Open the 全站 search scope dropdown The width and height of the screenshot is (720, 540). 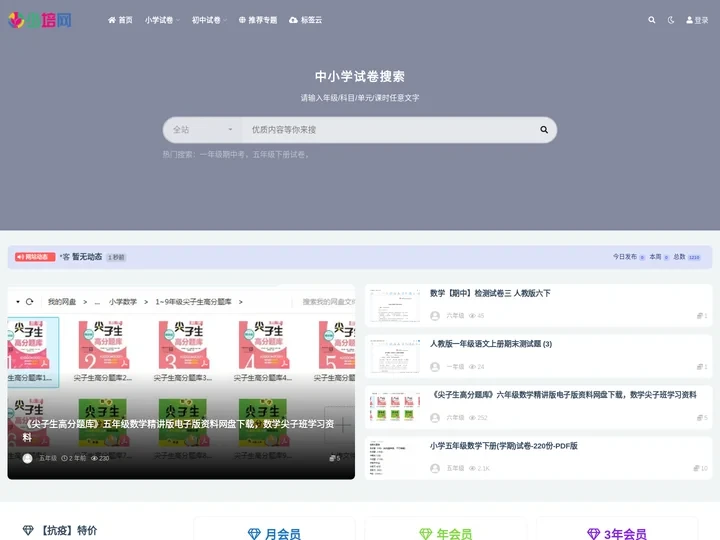[x=202, y=130]
